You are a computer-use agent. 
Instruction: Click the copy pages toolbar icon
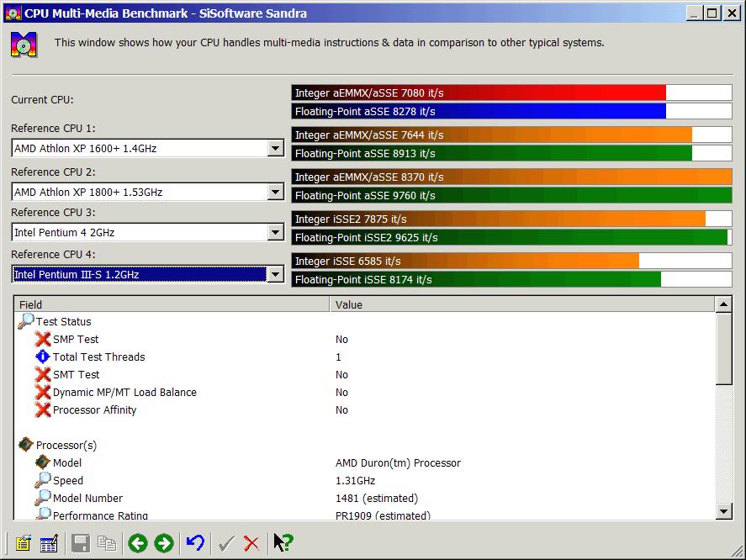(x=107, y=543)
